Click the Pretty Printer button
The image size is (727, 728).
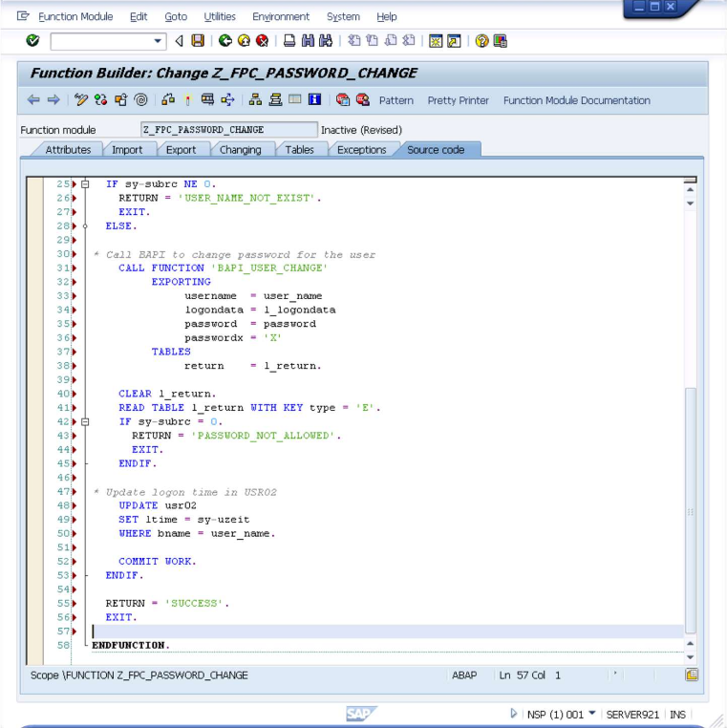(x=458, y=100)
